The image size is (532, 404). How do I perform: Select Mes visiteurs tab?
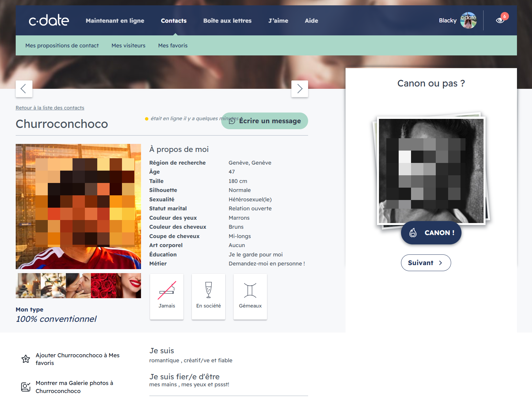click(128, 45)
